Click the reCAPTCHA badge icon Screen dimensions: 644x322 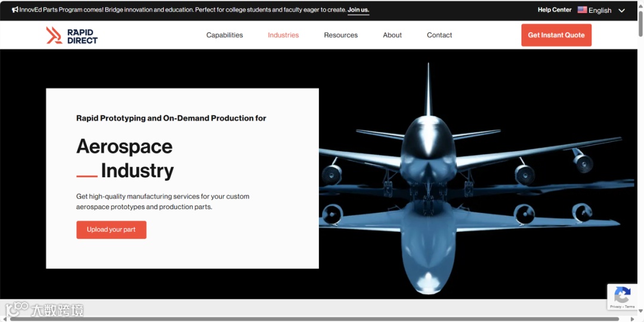(622, 294)
